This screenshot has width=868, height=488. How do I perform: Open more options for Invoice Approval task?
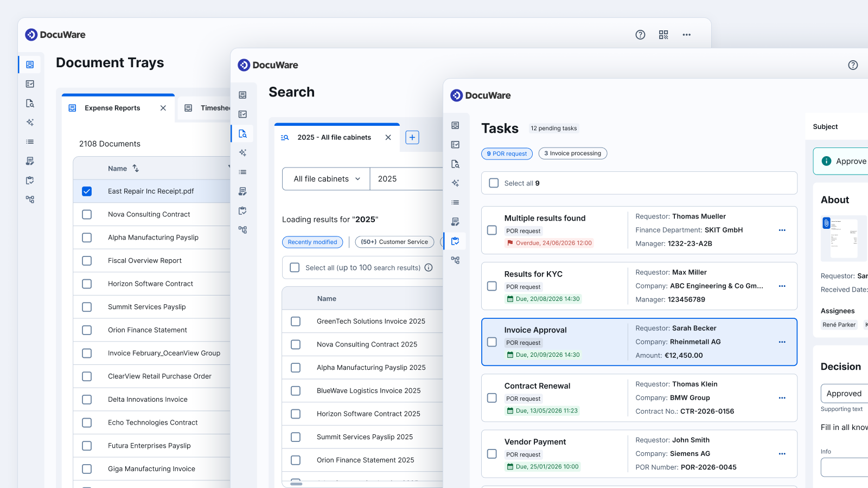point(782,342)
